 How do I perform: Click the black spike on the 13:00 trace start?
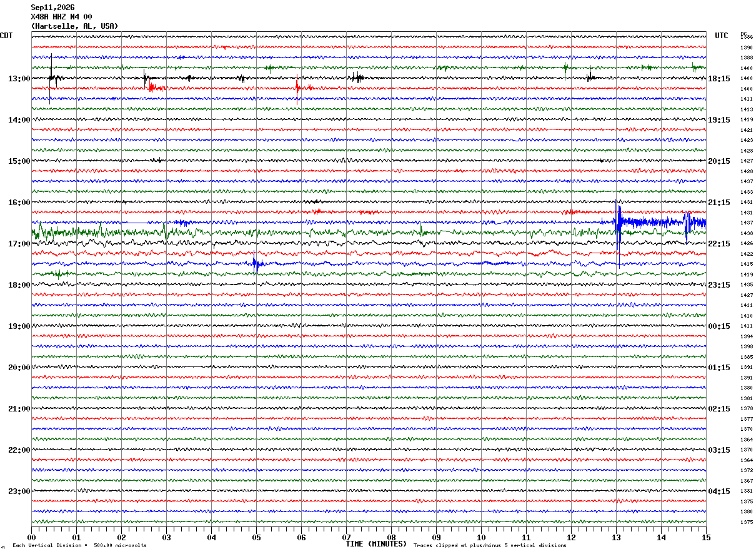tap(51, 78)
